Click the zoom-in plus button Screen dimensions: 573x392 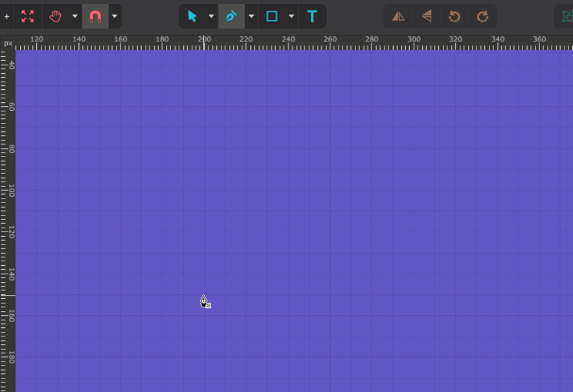6,16
